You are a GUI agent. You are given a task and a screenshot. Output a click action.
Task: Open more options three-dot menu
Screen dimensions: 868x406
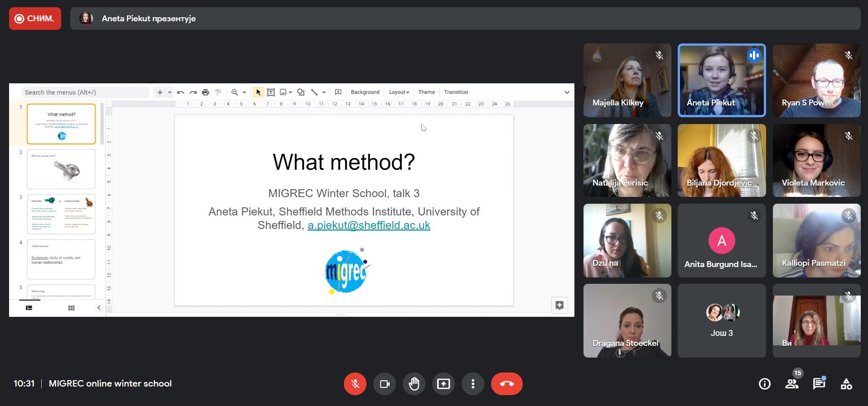(x=473, y=384)
